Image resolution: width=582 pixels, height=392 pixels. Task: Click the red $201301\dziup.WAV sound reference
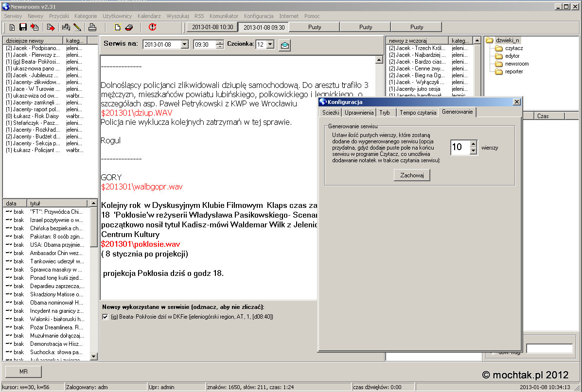[x=137, y=113]
